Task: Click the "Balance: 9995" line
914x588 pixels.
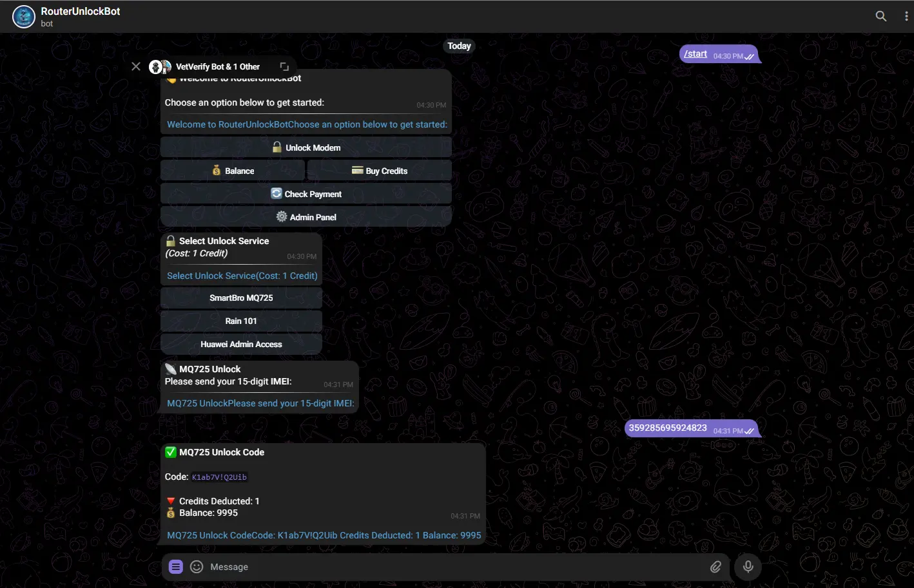Action: pos(208,513)
